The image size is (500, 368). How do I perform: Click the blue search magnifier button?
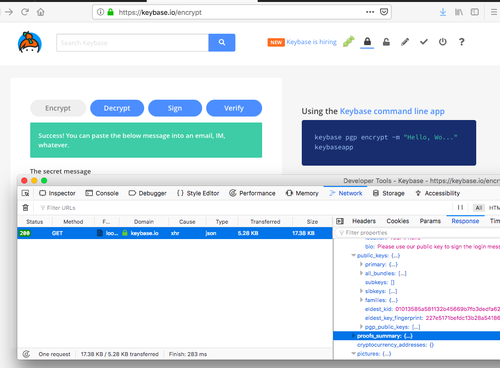click(x=222, y=42)
